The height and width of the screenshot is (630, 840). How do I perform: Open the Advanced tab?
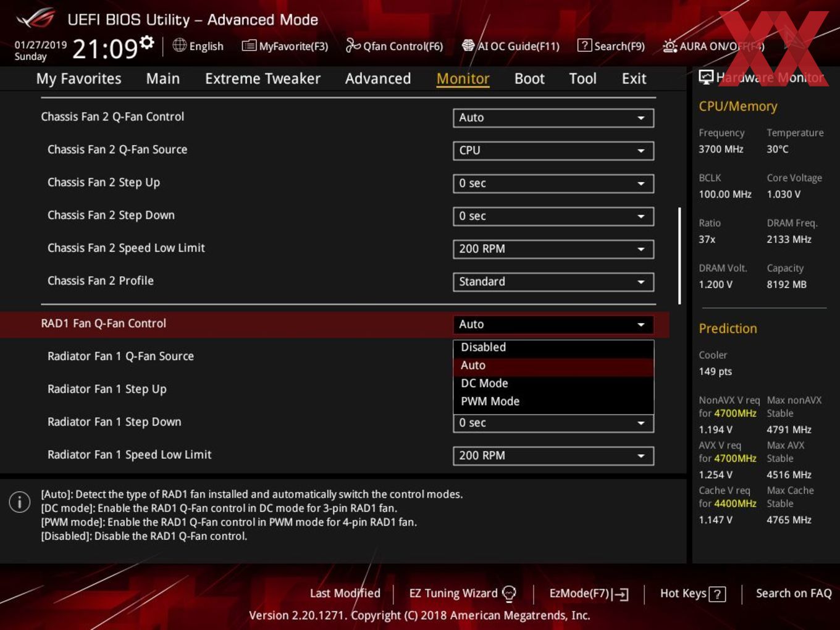[x=378, y=78]
